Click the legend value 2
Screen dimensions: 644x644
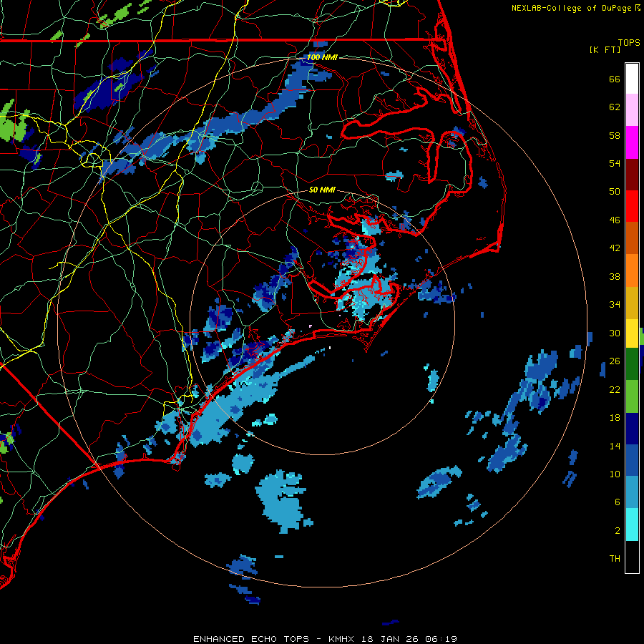point(618,531)
